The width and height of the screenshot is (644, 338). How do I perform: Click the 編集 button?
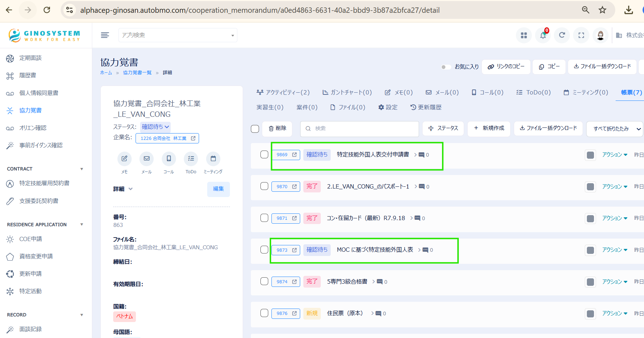[x=218, y=189]
